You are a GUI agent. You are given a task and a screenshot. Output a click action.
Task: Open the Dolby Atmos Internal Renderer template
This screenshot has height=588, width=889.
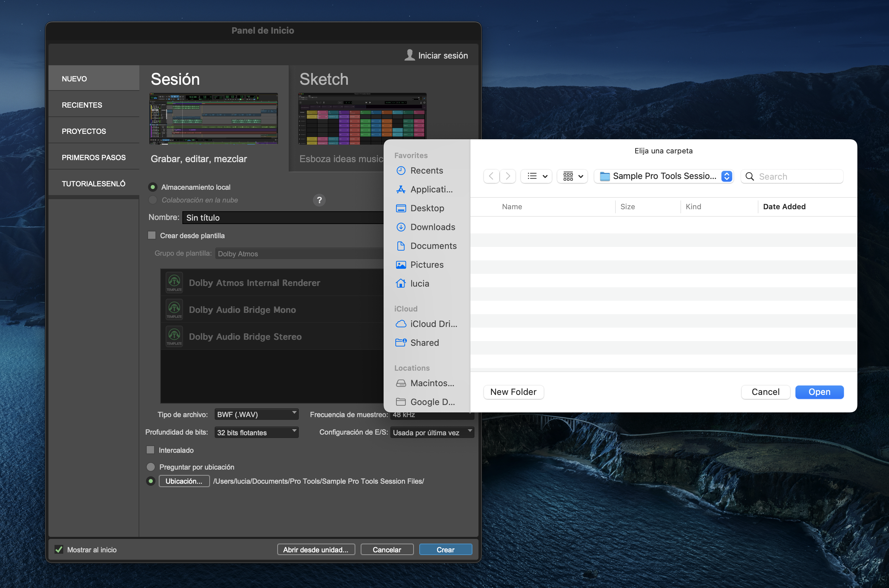coord(254,283)
